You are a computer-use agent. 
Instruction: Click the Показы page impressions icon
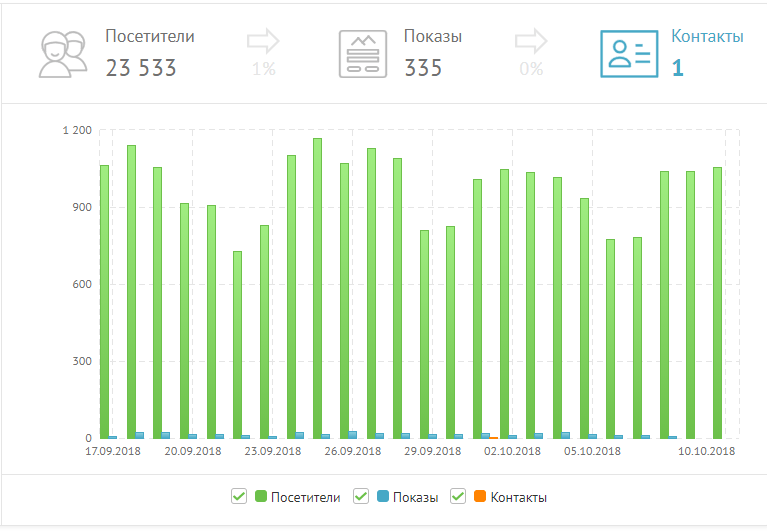point(363,54)
